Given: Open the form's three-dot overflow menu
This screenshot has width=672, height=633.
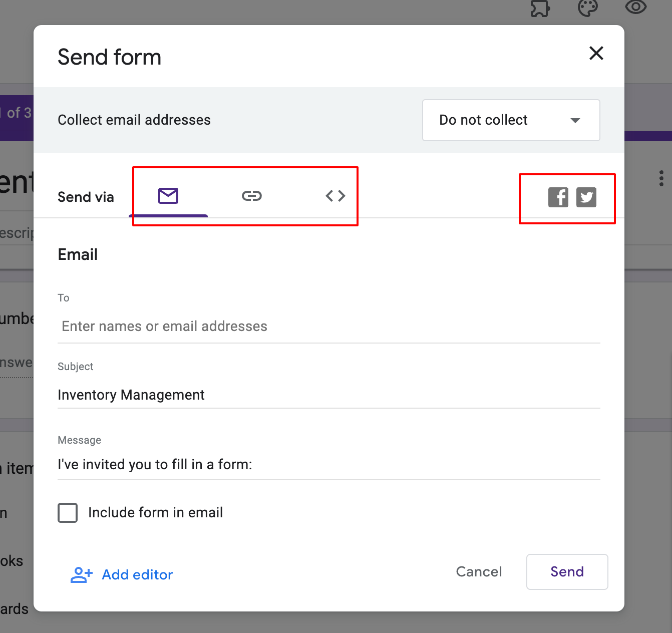Looking at the screenshot, I should [x=661, y=178].
